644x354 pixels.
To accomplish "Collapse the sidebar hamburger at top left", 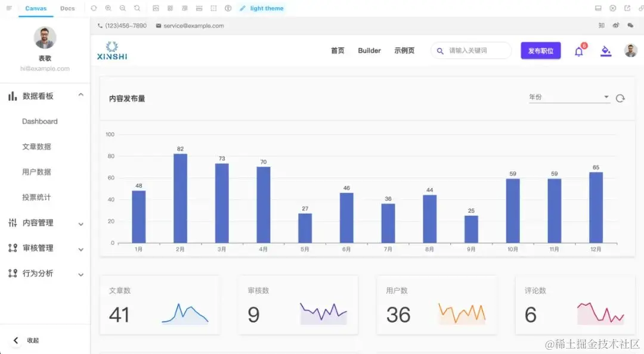I will 8,8.
